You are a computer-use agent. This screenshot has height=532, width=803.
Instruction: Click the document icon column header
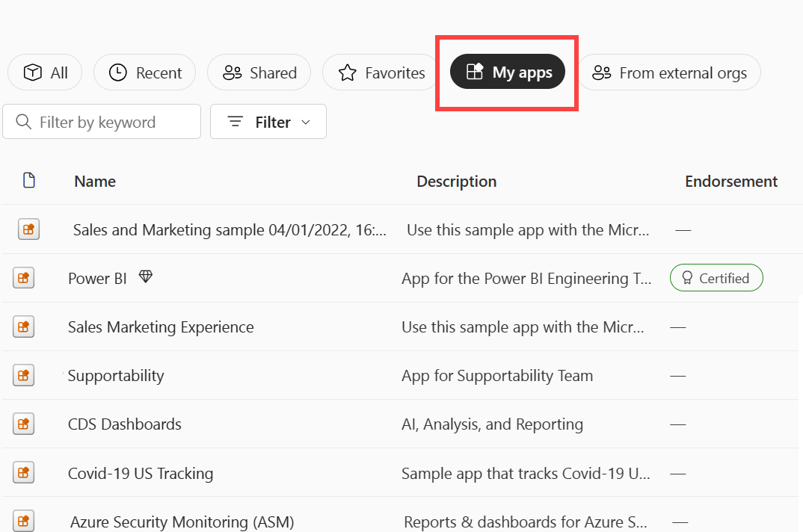(x=28, y=180)
